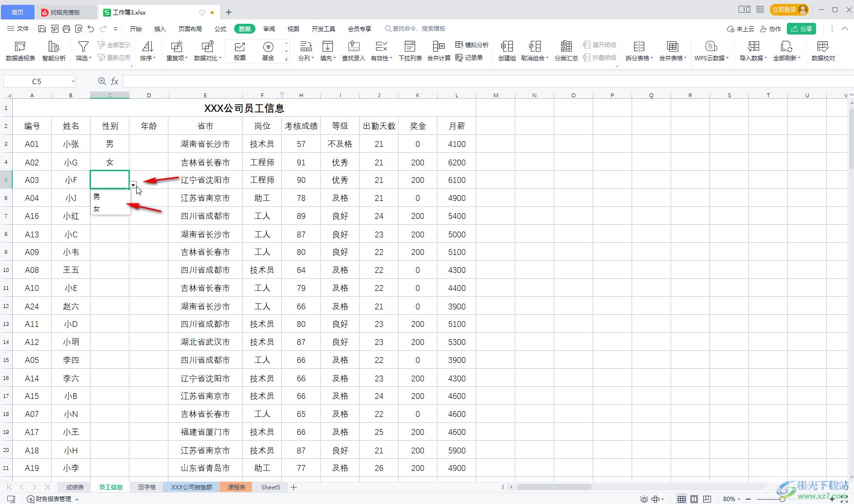Image resolution: width=854 pixels, height=504 pixels.
Task: Collapse the ribbon with the chevron
Action: (x=845, y=29)
